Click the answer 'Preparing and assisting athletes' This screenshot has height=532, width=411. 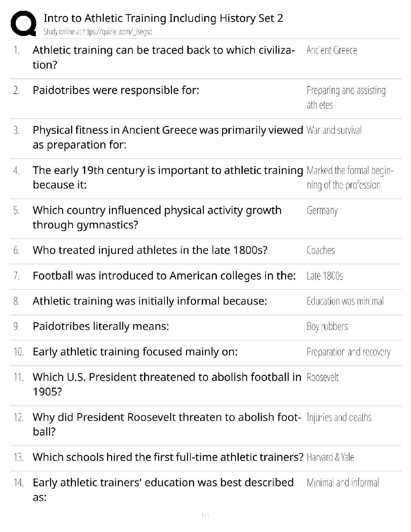[346, 97]
